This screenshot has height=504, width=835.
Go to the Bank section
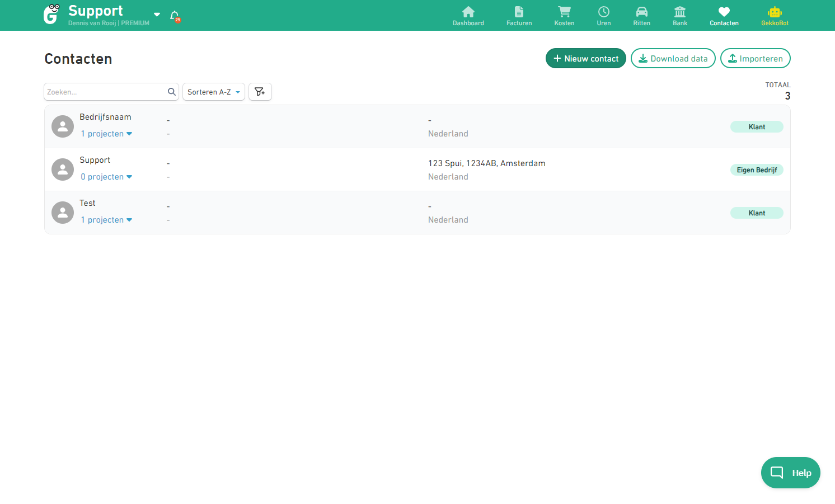680,16
